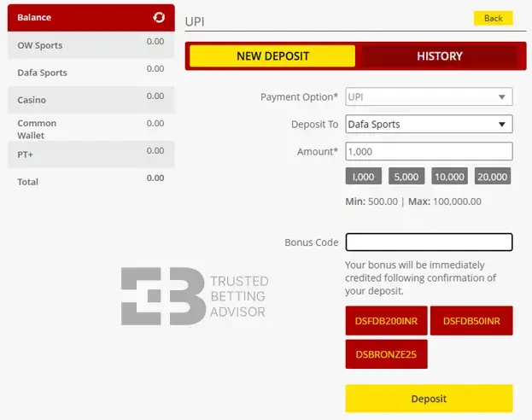Click the bonus credited confirmation note
532x420 pixels.
click(x=421, y=277)
